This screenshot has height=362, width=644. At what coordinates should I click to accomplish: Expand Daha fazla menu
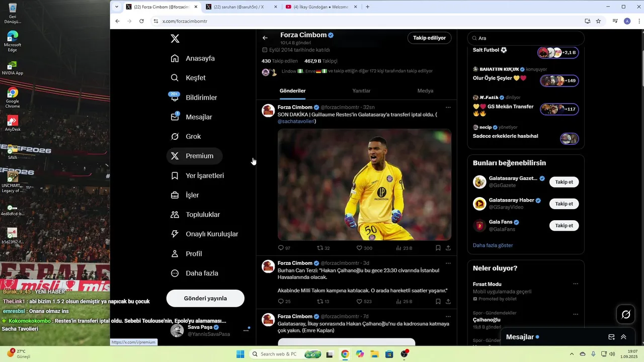tap(195, 274)
